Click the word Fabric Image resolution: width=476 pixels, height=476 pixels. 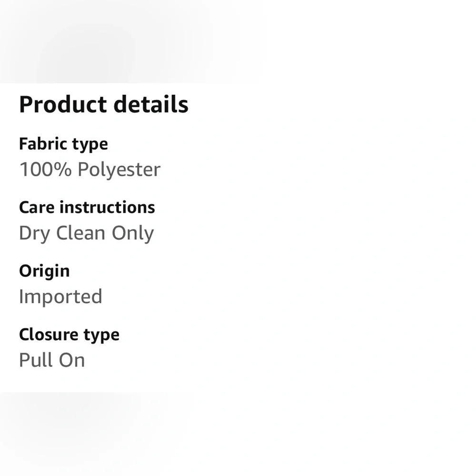coord(43,144)
